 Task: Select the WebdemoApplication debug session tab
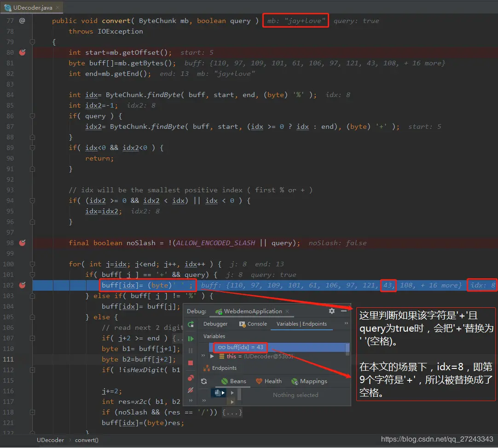tap(253, 311)
